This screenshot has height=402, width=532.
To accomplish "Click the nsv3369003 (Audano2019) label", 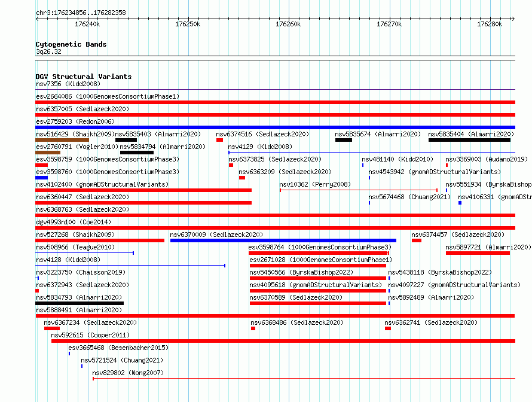I will tap(487, 159).
